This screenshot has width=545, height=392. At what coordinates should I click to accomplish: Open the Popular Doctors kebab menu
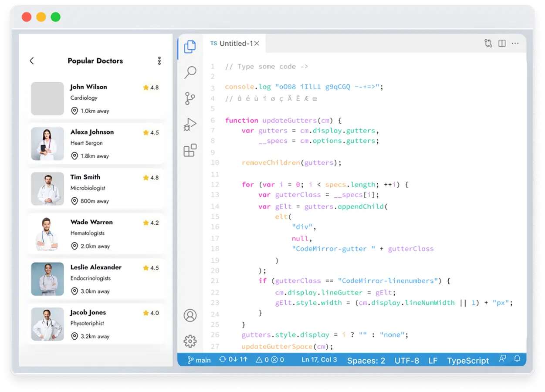pos(159,61)
